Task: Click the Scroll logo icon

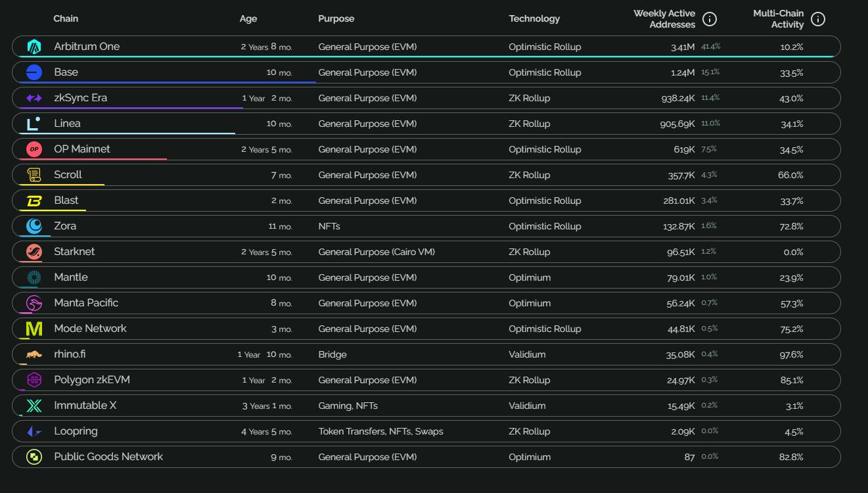Action: point(34,175)
